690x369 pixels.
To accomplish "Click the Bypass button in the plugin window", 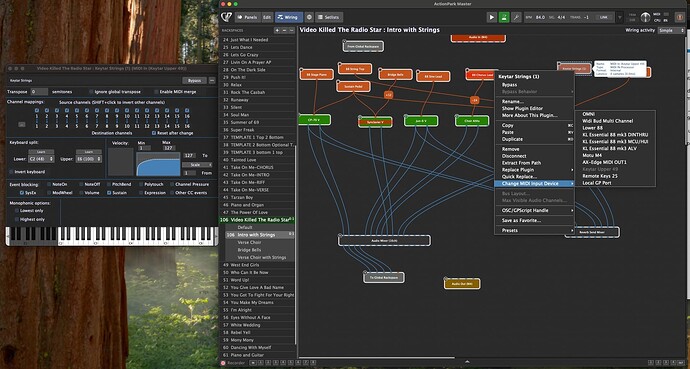I will pyautogui.click(x=194, y=80).
